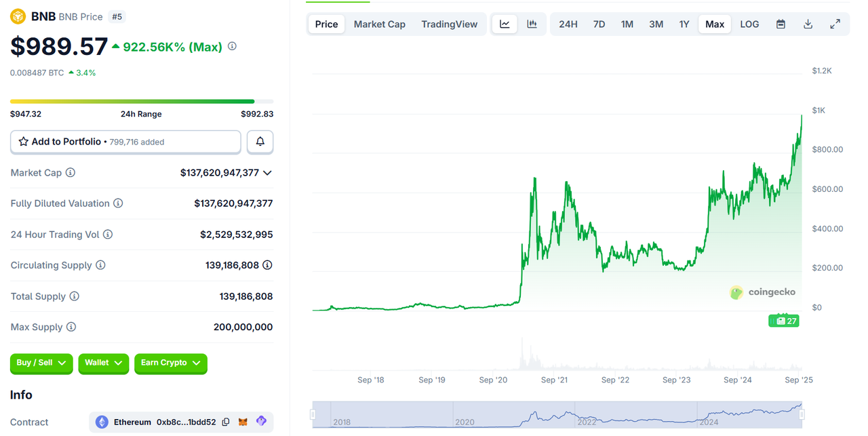Click the $2,529,532,995 trading volume value

point(237,235)
